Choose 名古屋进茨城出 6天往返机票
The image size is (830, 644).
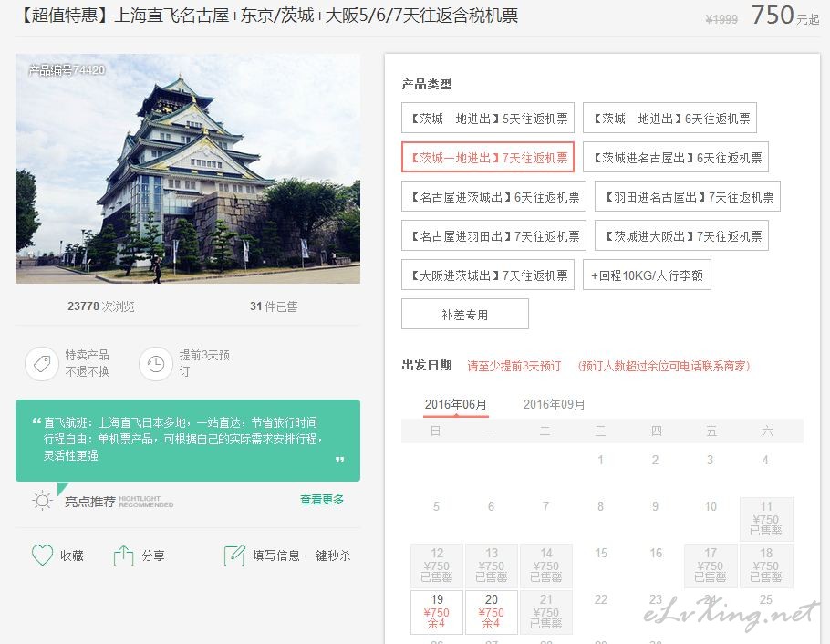point(493,196)
